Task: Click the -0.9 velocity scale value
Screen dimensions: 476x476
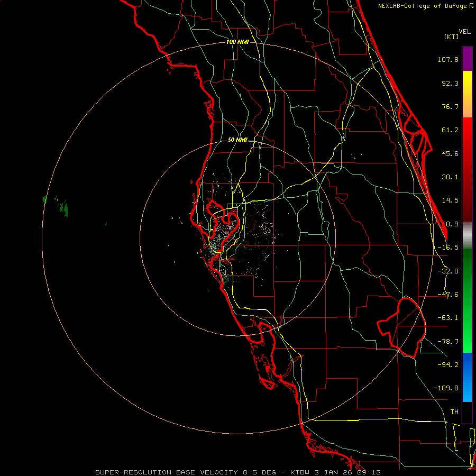Action: pyautogui.click(x=450, y=224)
